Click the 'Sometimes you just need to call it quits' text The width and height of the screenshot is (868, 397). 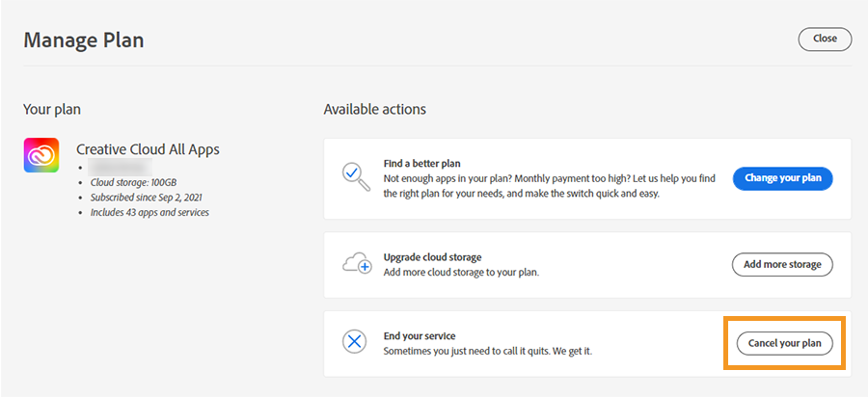487,351
